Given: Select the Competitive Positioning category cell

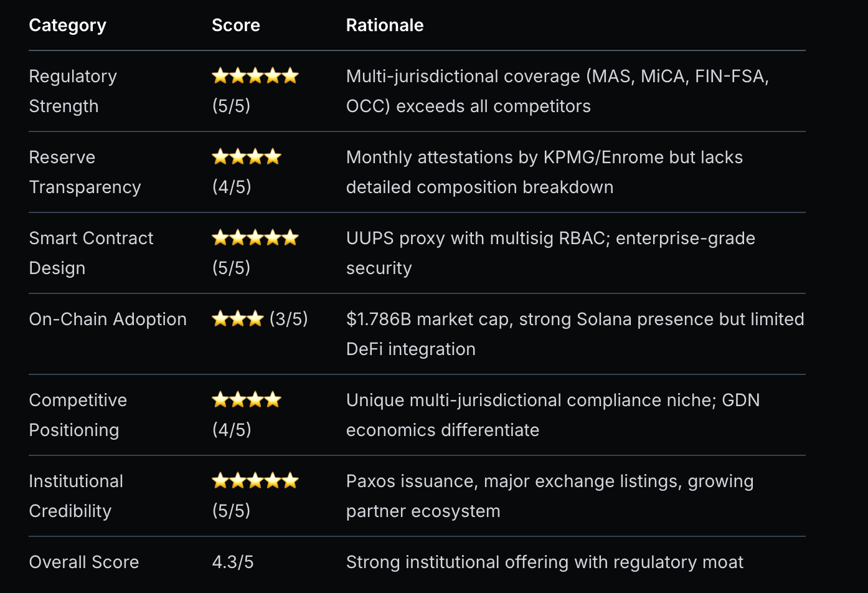Looking at the screenshot, I should click(x=78, y=415).
